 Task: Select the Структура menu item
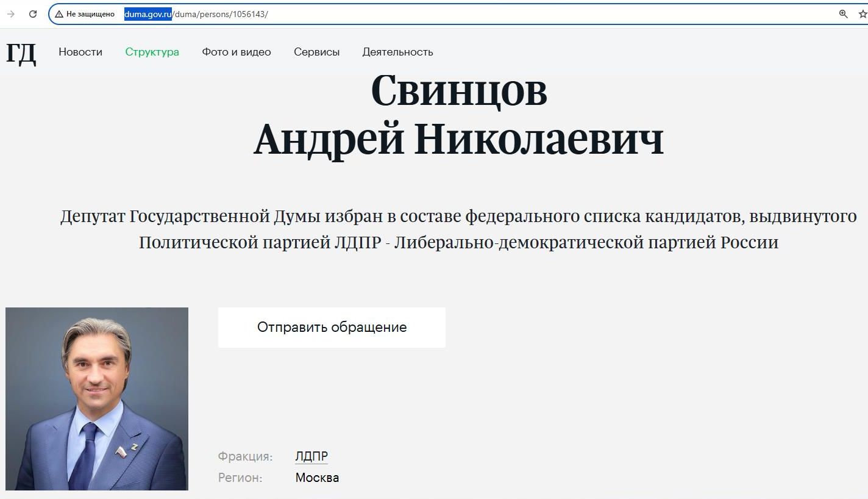152,52
